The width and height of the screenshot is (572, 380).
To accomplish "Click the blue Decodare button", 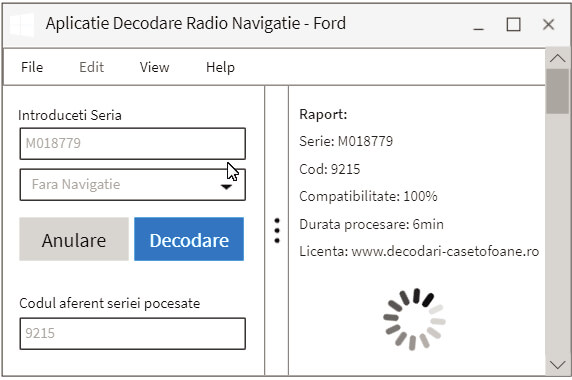I will pyautogui.click(x=189, y=239).
